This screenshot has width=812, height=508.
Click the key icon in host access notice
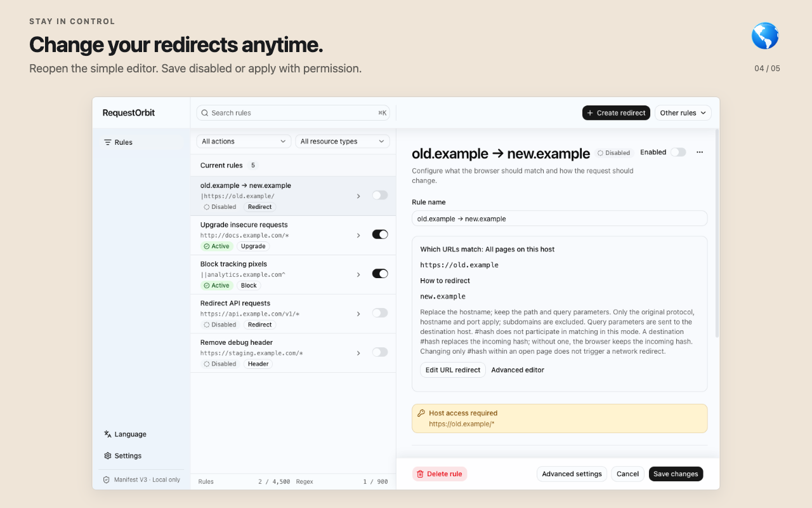coord(421,413)
